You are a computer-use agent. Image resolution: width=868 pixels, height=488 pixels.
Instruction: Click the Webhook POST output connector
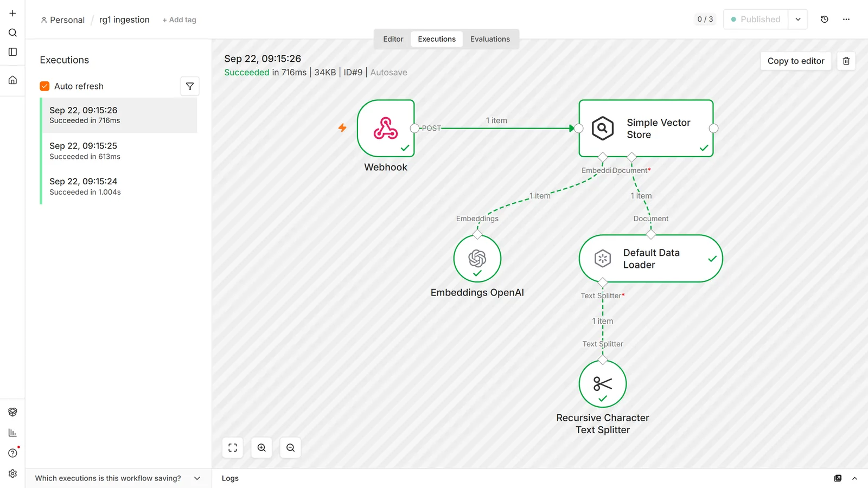[415, 129]
